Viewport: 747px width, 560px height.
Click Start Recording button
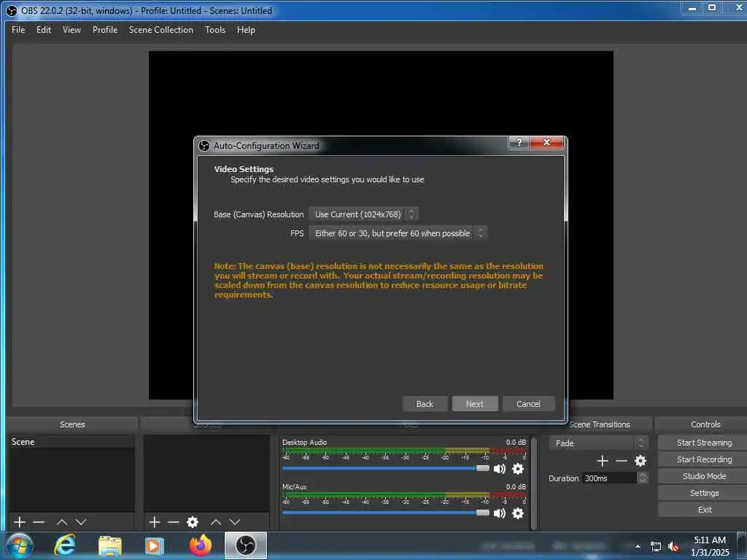tap(704, 459)
